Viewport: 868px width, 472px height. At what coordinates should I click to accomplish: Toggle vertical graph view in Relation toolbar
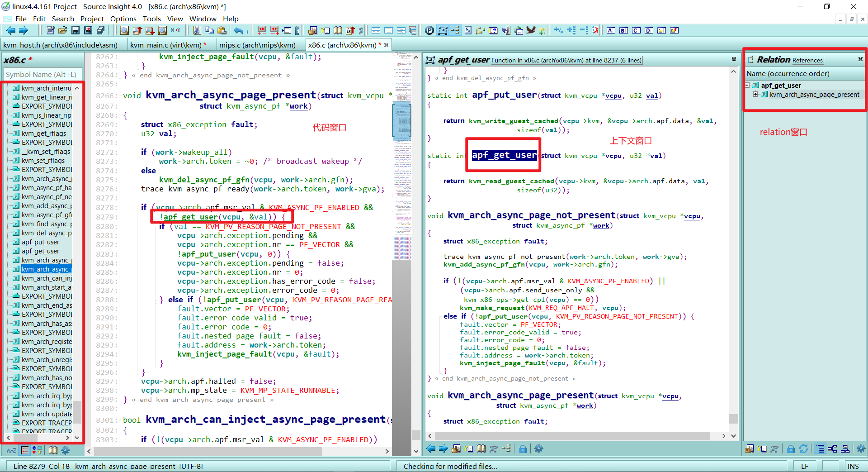coord(845,449)
